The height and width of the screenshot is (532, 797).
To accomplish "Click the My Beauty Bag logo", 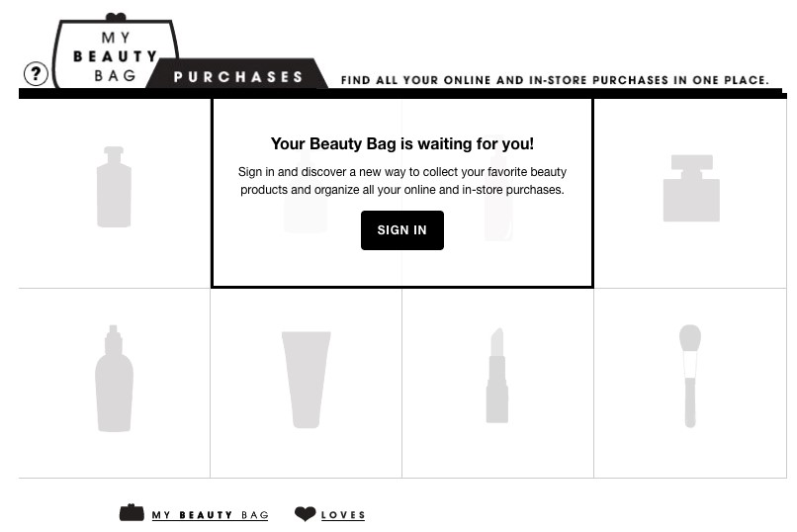I will (x=116, y=56).
